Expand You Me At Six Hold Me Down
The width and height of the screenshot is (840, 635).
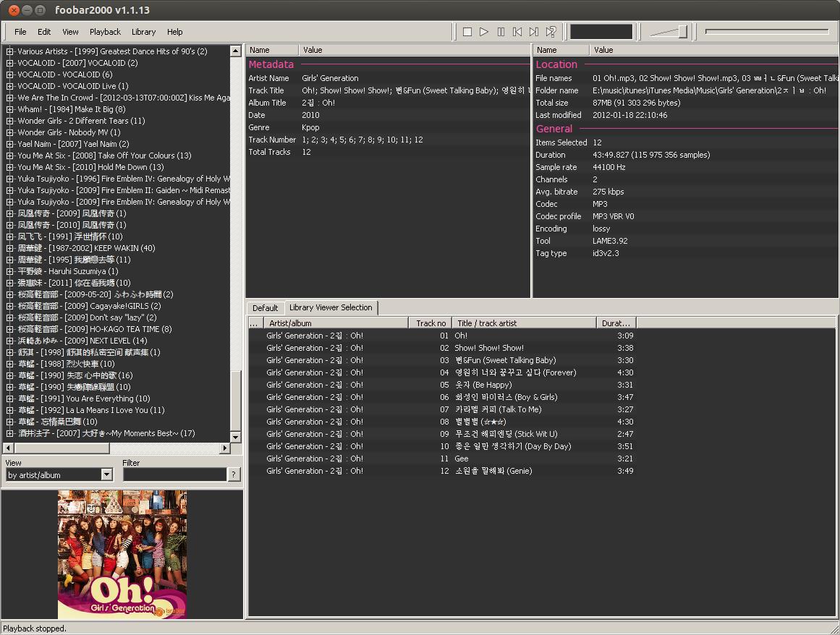[x=9, y=167]
